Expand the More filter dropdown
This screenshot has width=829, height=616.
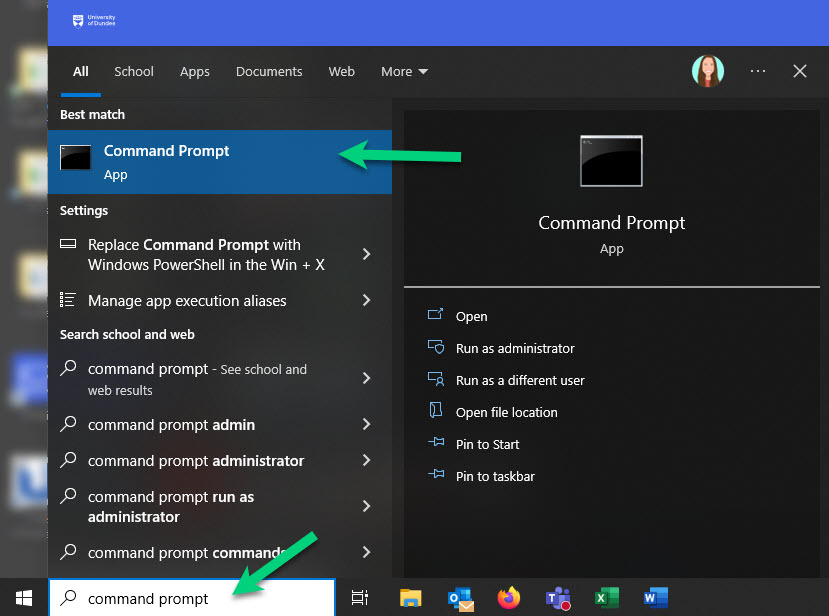(x=404, y=71)
